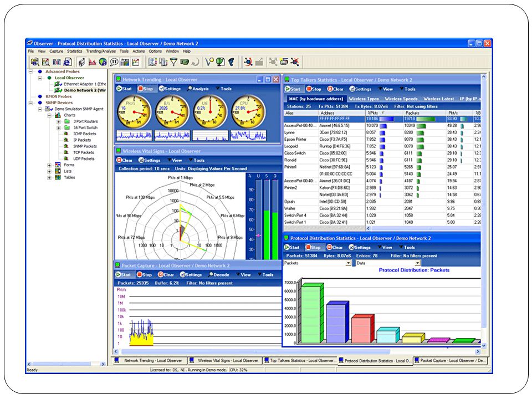Open the Trending/Analysis menu
Screen dimensions: 532x399
pyautogui.click(x=101, y=51)
